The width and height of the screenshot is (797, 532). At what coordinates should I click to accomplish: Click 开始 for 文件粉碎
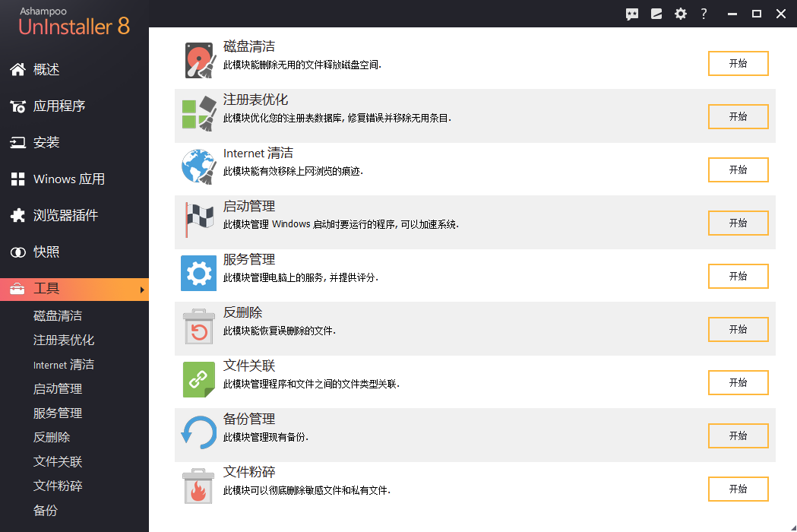738,489
